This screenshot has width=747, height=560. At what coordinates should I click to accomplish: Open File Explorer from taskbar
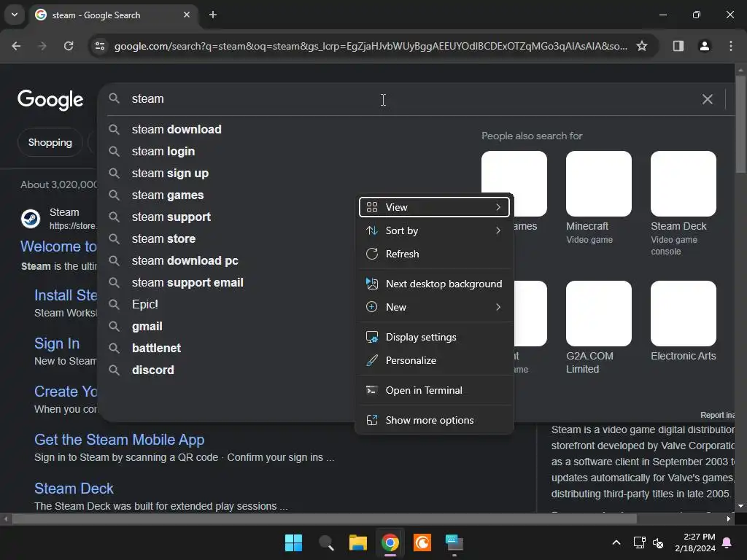357,542
